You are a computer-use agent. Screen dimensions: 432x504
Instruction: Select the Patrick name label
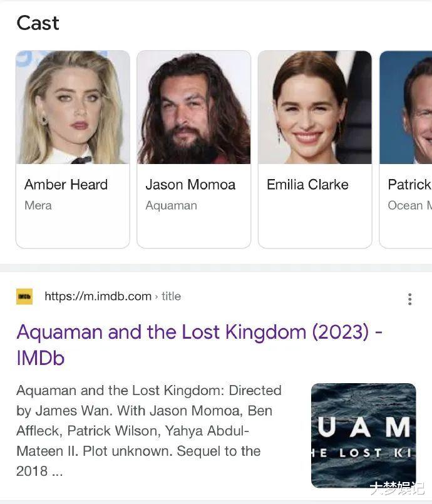tap(409, 185)
